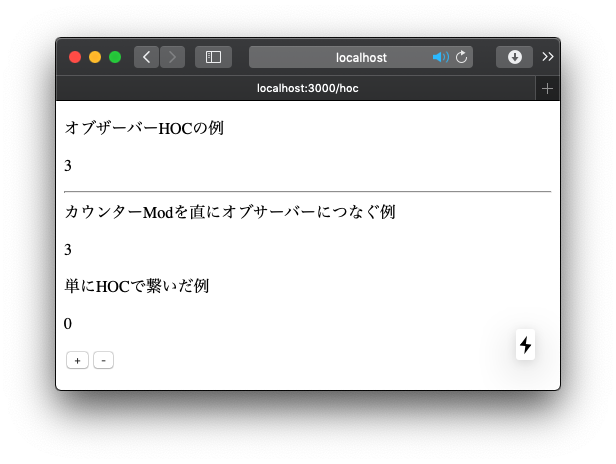Click the forward navigation arrow
Screen dimensions: 616x464
pyautogui.click(x=172, y=57)
